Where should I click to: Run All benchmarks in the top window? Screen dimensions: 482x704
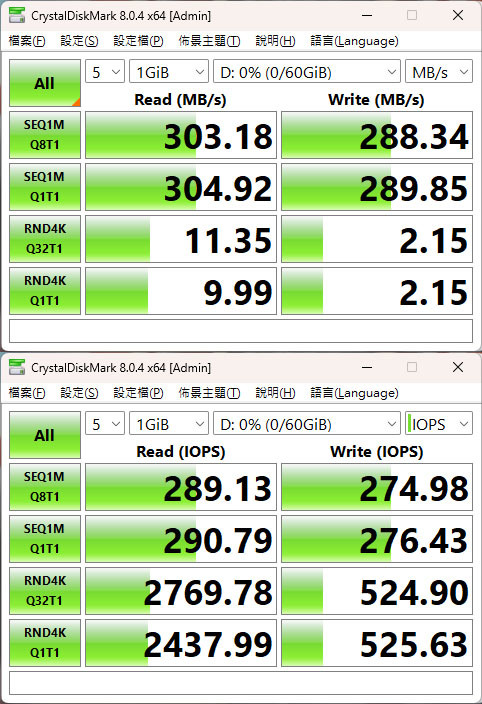[45, 83]
